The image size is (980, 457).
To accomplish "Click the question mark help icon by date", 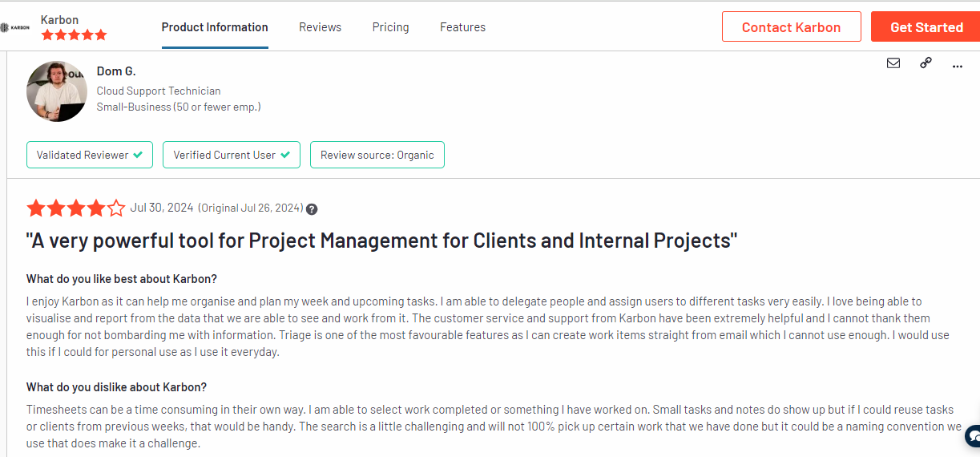I will pyautogui.click(x=312, y=209).
